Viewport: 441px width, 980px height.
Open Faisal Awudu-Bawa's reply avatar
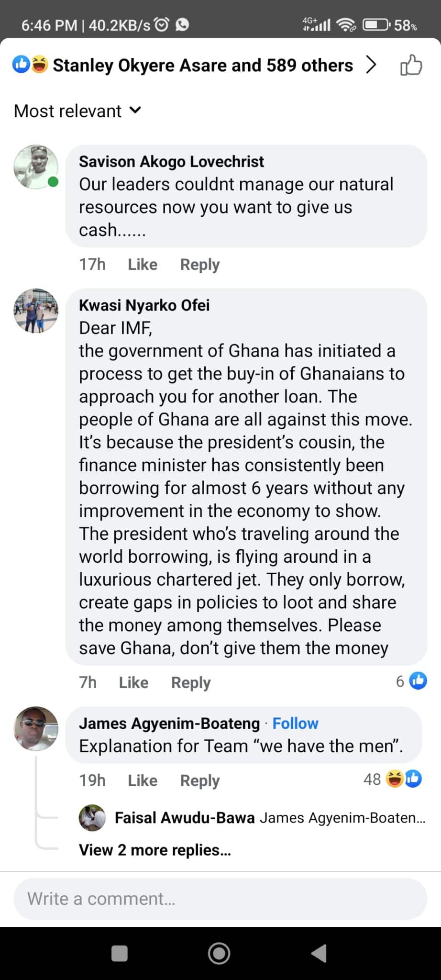(x=92, y=818)
